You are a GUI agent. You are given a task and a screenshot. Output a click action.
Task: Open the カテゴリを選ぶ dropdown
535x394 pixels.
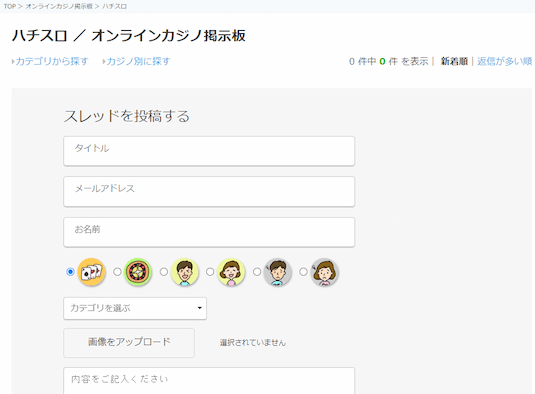(x=135, y=308)
